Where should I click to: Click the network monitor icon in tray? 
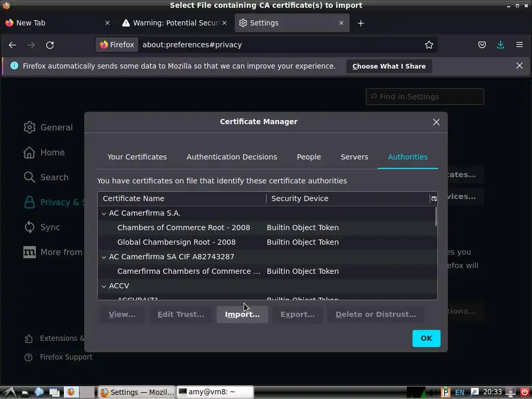coord(416,393)
